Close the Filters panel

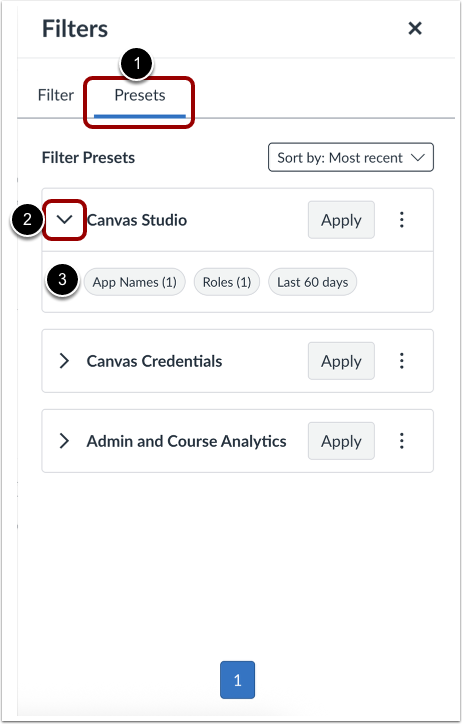point(415,29)
